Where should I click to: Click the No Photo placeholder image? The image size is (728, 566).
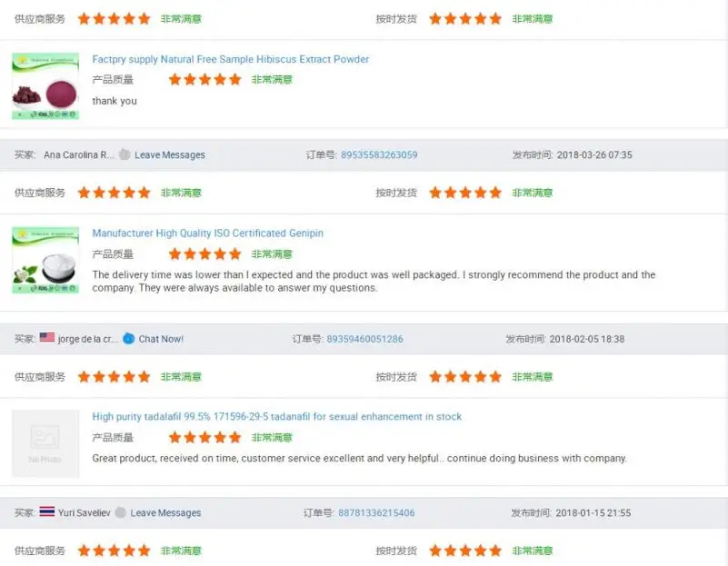(x=45, y=443)
